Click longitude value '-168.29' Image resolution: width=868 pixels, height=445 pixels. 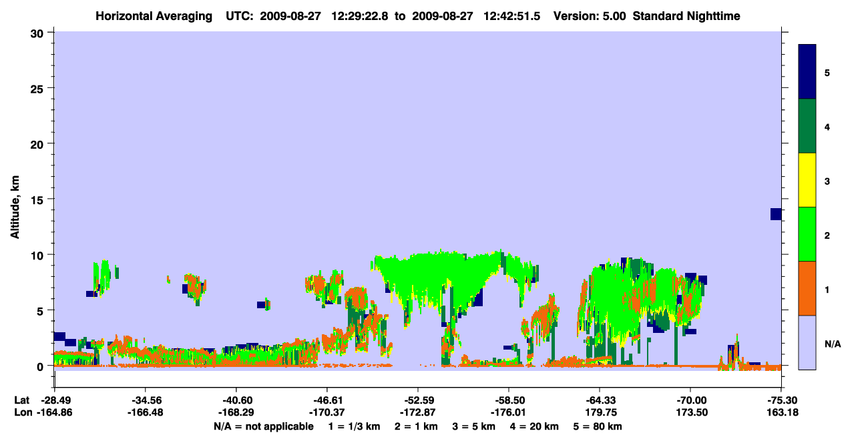[236, 412]
